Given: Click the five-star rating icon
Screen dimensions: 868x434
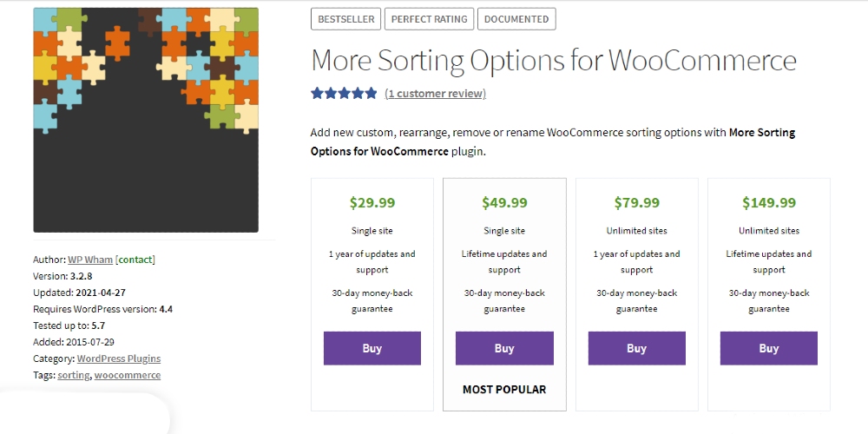Looking at the screenshot, I should (344, 93).
